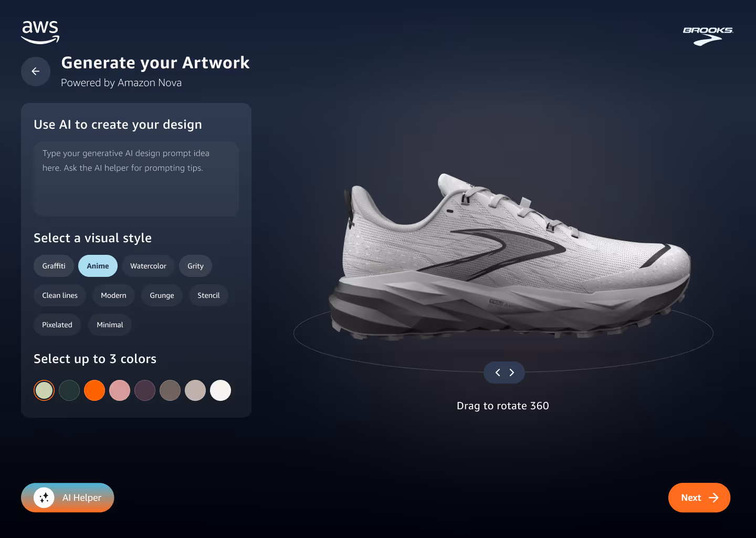The image size is (756, 538).
Task: Click the shoe 3D preview
Action: (x=509, y=257)
